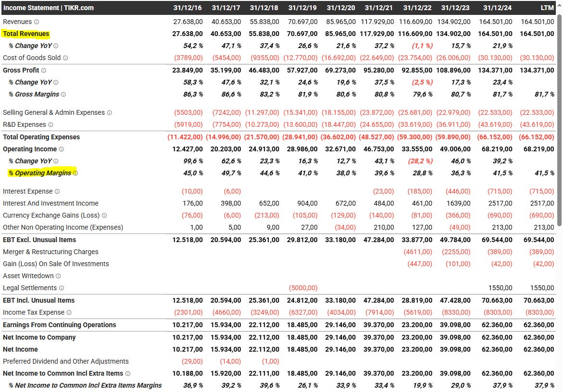564x392 pixels.
Task: Click the LTM column header
Action: [547, 8]
